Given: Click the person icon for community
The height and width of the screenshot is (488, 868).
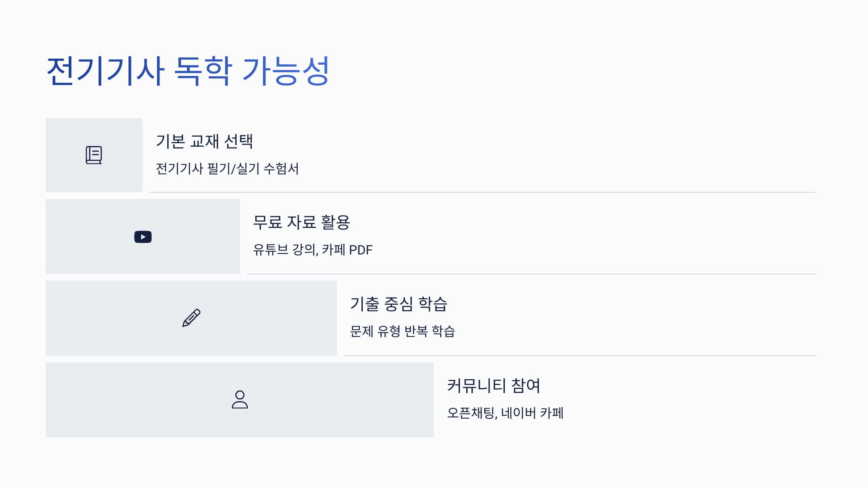Looking at the screenshot, I should click(240, 399).
